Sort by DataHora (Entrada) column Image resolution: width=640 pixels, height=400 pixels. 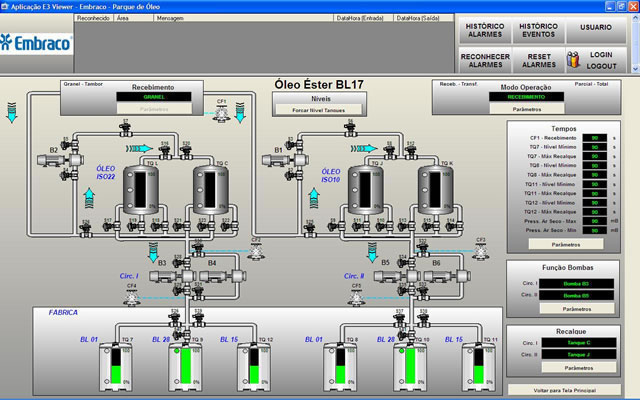363,18
